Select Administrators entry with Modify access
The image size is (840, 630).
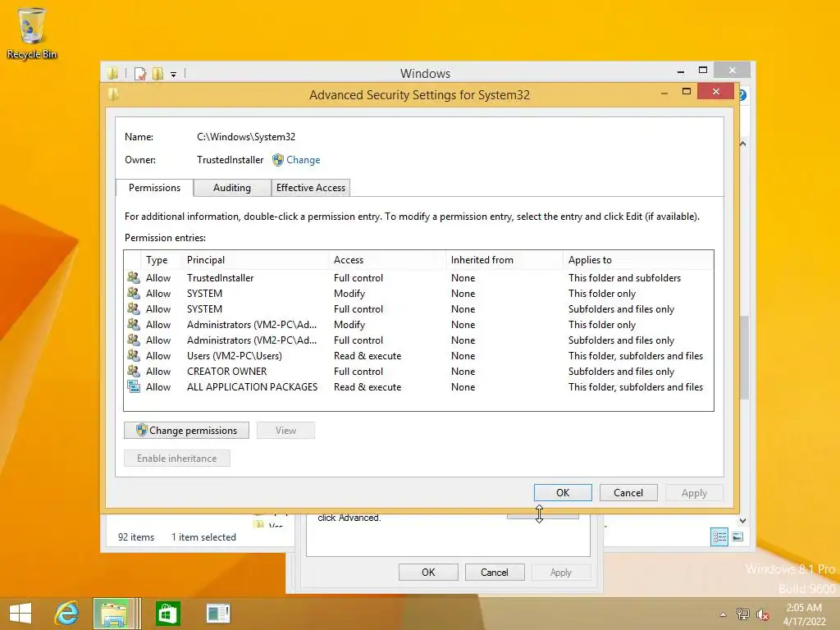(x=418, y=325)
